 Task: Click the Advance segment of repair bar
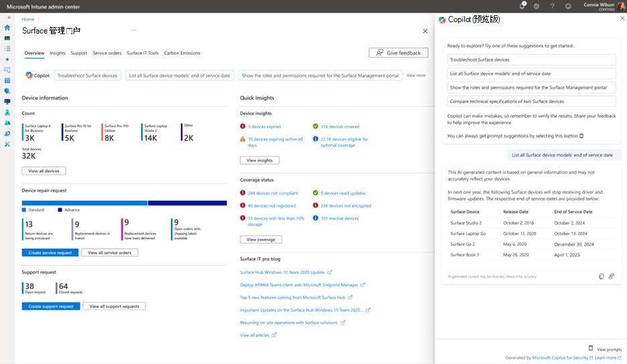pos(187,203)
